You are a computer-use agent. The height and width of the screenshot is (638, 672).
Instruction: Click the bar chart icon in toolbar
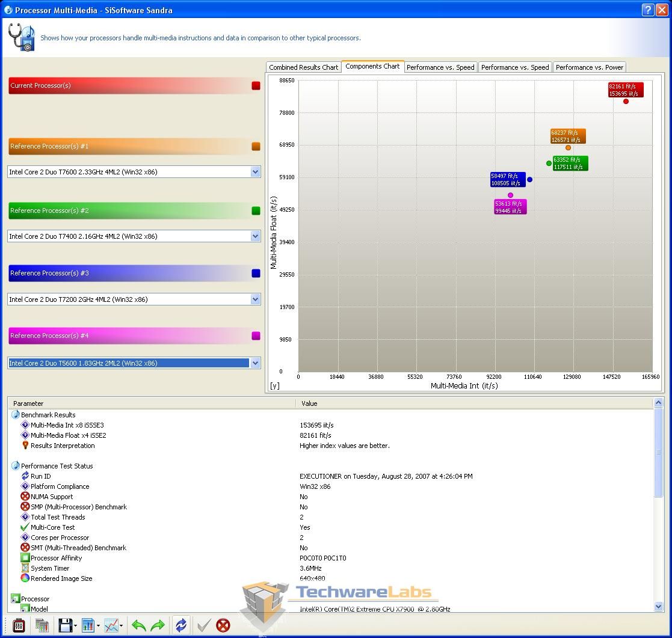pyautogui.click(x=88, y=625)
